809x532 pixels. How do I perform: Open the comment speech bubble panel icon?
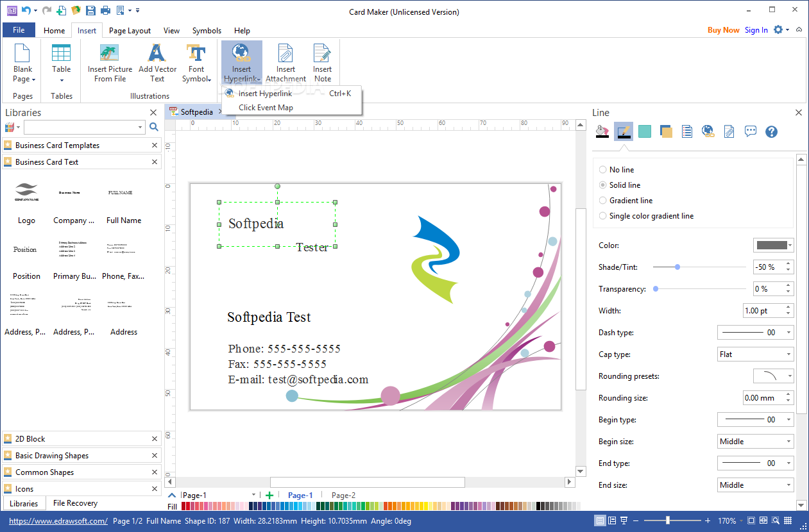tap(751, 131)
